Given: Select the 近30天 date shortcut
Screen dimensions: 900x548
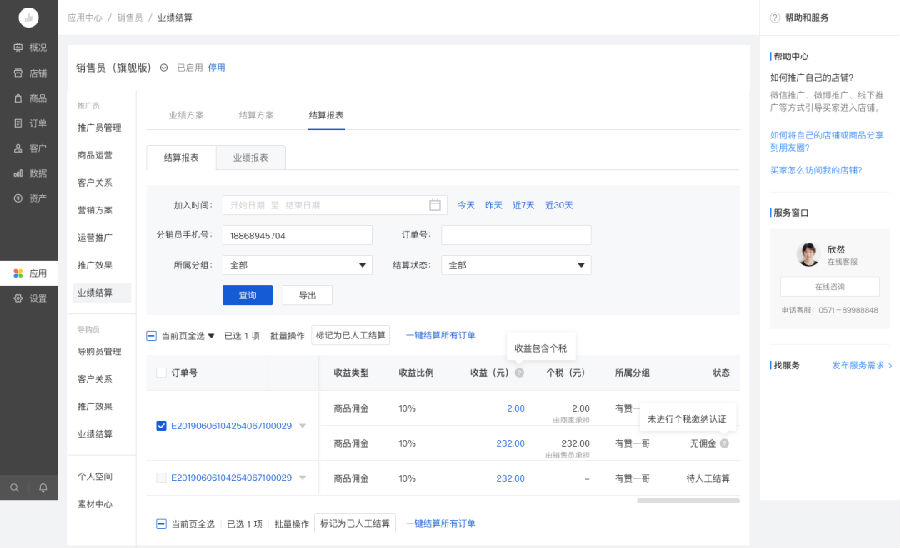Looking at the screenshot, I should pyautogui.click(x=559, y=205).
